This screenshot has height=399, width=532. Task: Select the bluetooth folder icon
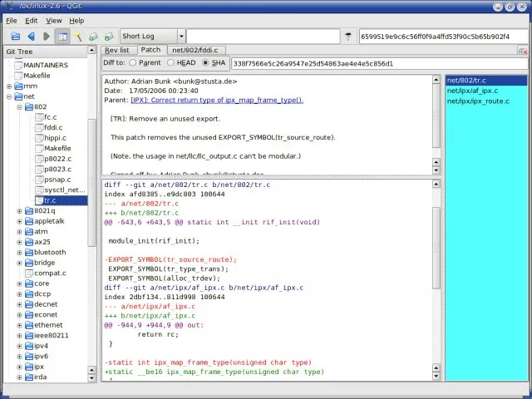tap(28, 252)
